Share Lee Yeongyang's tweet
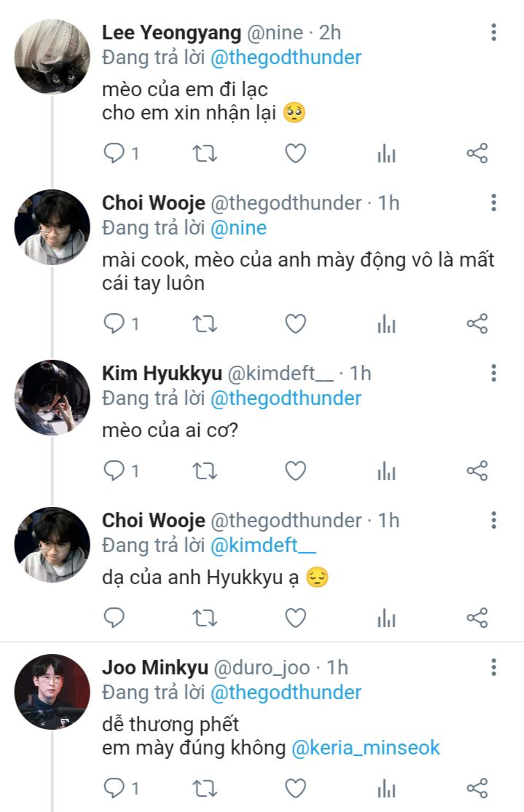524x812 pixels. coord(477,153)
